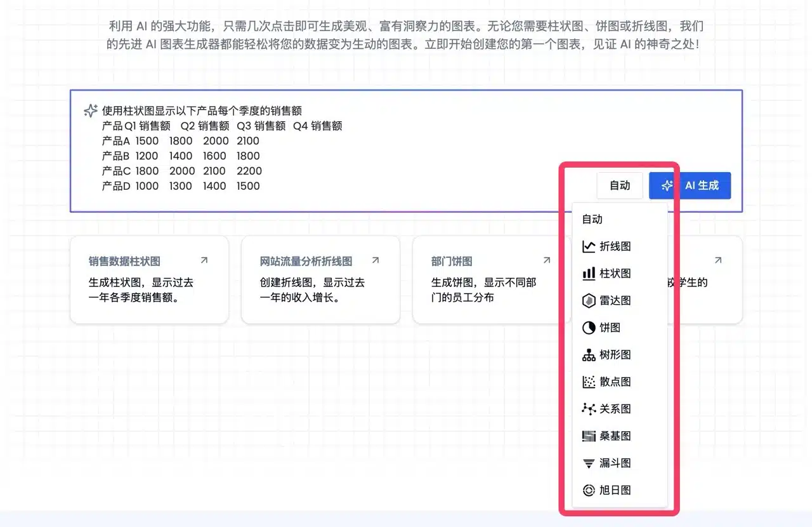
Task: Click the relationship graph icon
Action: [588, 409]
